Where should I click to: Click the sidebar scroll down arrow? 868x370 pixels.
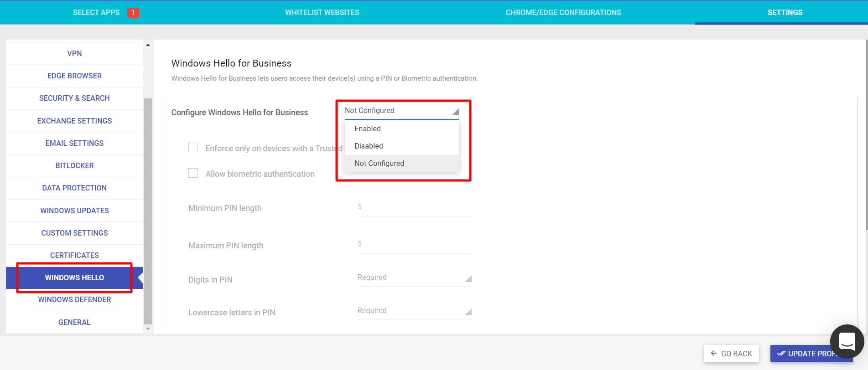[148, 329]
